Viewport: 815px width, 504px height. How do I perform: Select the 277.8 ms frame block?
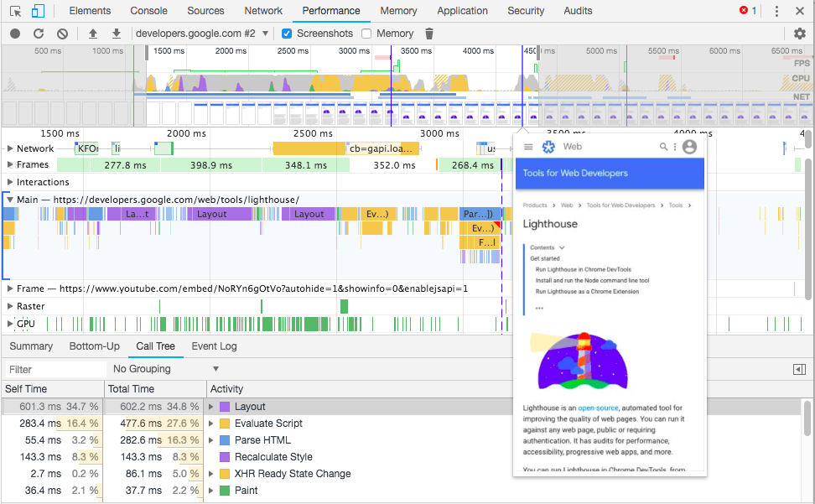pyautogui.click(x=125, y=165)
